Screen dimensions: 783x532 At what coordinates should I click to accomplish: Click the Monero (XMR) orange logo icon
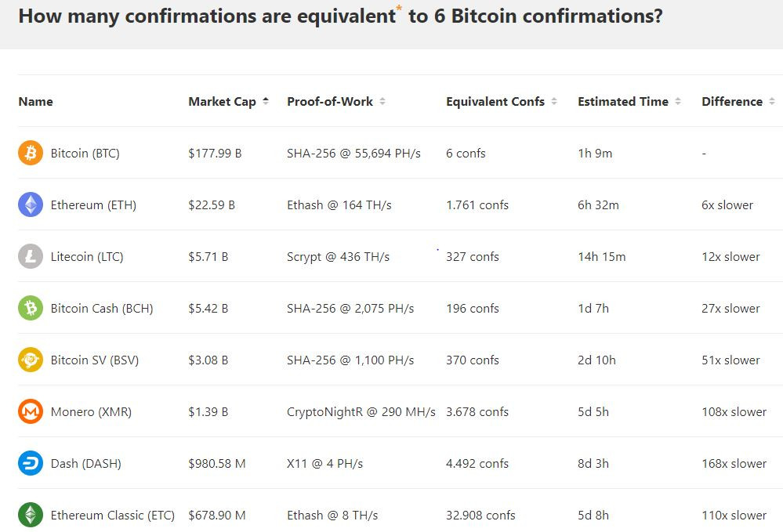[31, 411]
